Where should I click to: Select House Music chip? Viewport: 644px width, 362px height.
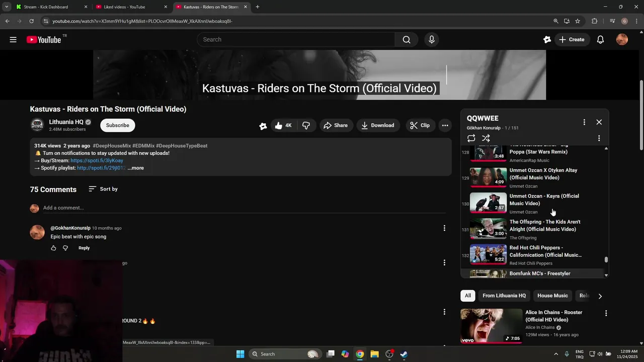tap(552, 296)
